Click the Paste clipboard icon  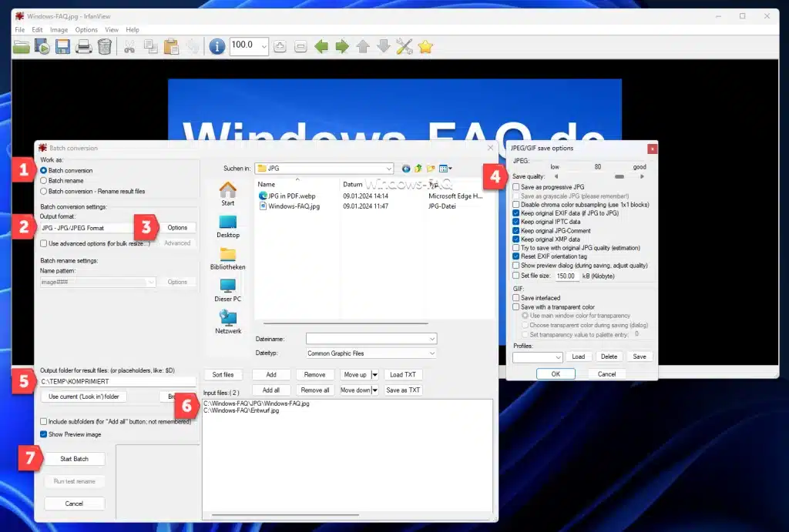[x=171, y=47]
